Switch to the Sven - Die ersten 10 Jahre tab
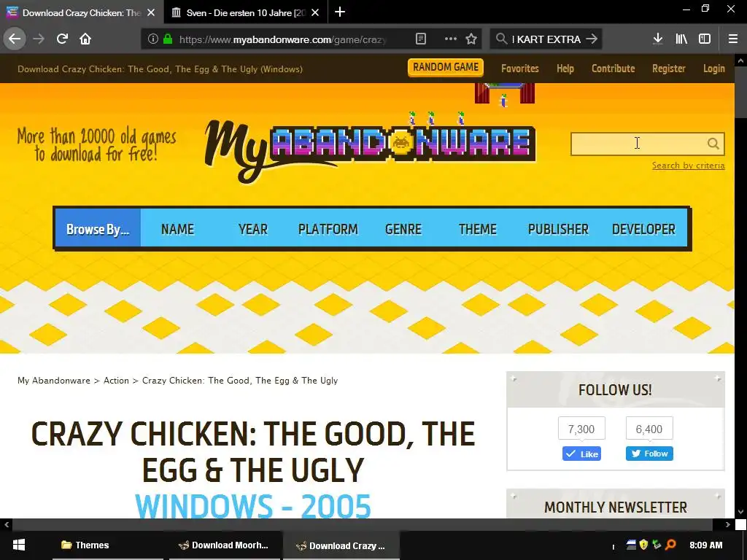Screen dimensions: 747x560 [x=246, y=12]
